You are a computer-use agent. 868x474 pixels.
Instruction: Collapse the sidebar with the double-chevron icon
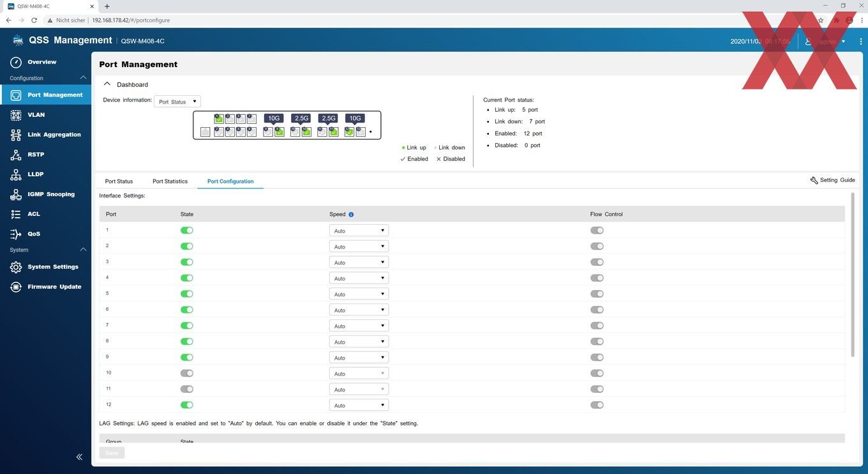tap(79, 457)
